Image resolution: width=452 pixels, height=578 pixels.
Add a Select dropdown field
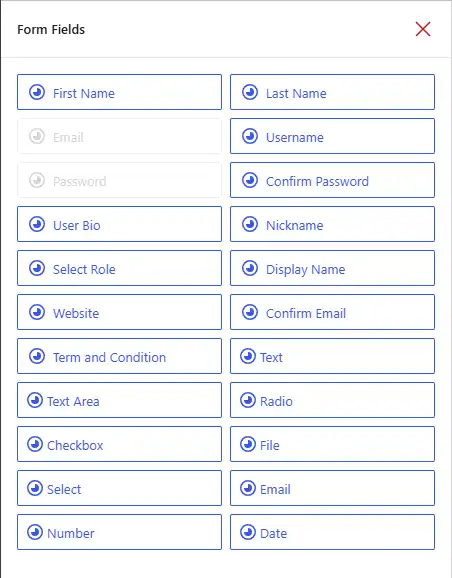[119, 488]
